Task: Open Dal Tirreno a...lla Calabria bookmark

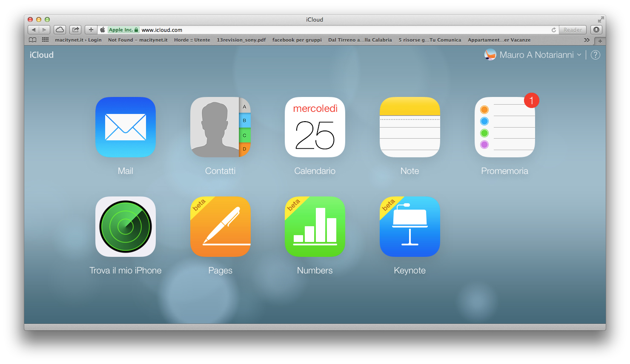Action: click(x=360, y=40)
